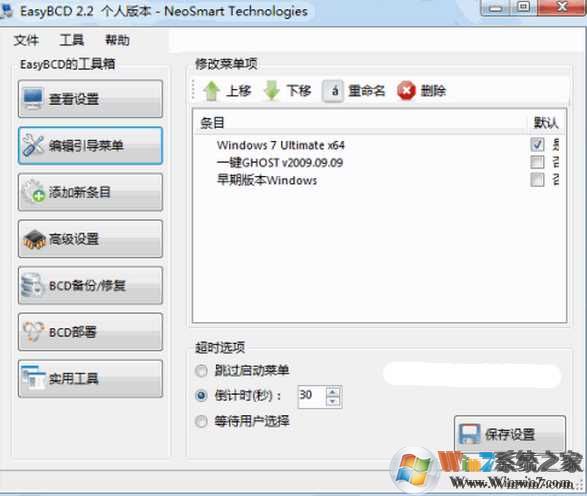Viewport: 587px width, 496px height.
Task: Maximize the EasyBCD window
Action: click(523, 7)
